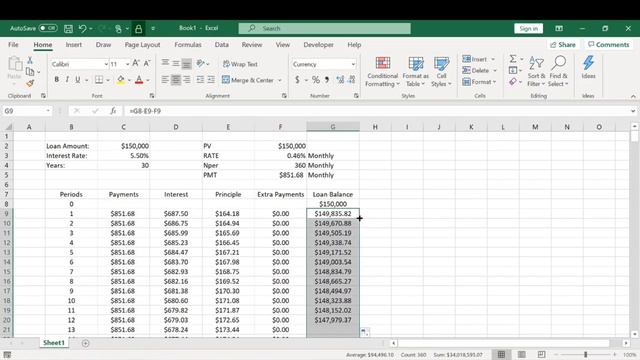The image size is (640, 360).
Task: Click the Comma Style icon
Action: click(x=327, y=80)
